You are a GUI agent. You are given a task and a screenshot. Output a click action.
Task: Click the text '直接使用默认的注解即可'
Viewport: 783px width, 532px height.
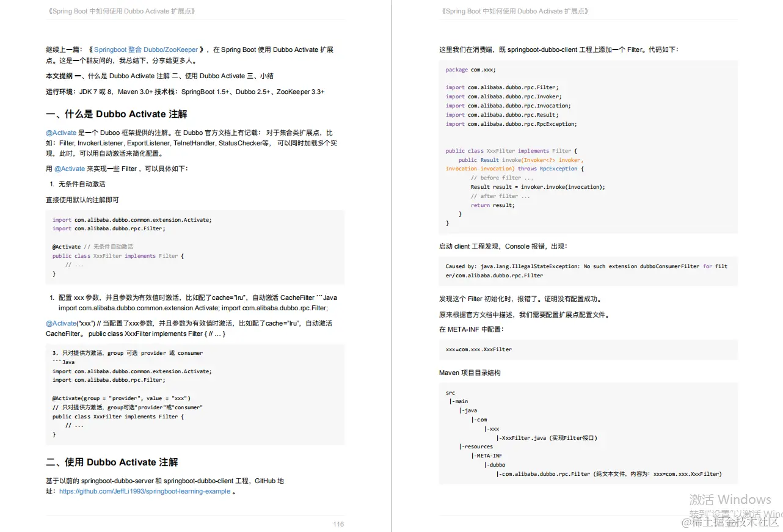(82, 200)
